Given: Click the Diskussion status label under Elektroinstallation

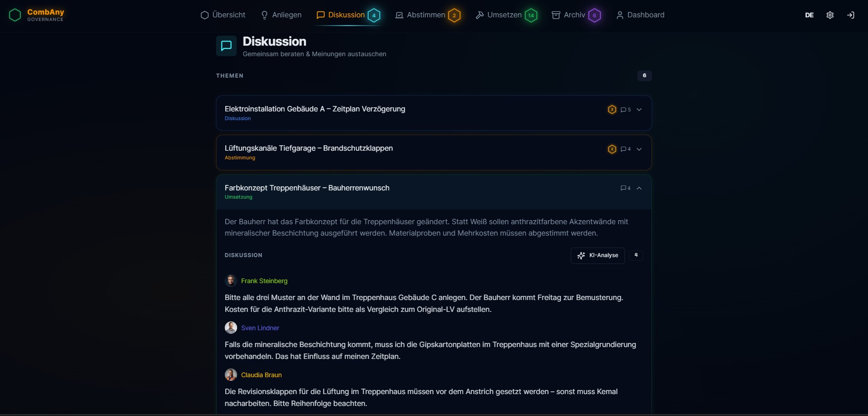Looking at the screenshot, I should (x=238, y=118).
